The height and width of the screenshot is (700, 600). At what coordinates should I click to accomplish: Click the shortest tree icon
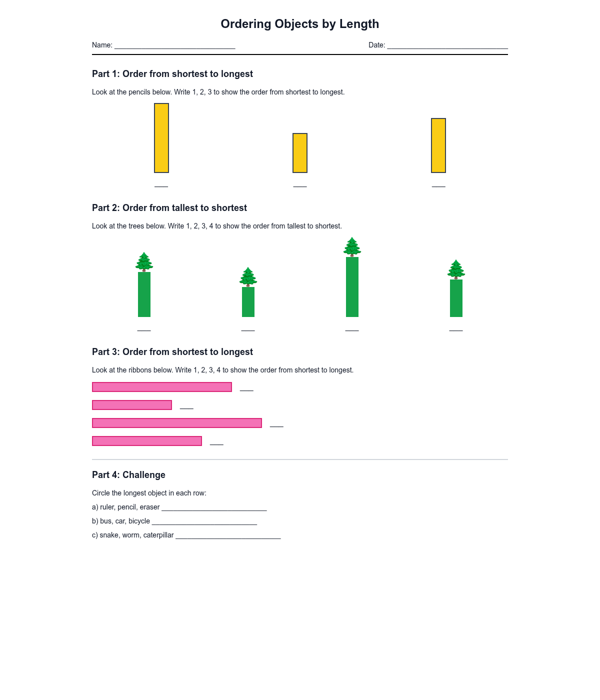point(248,277)
